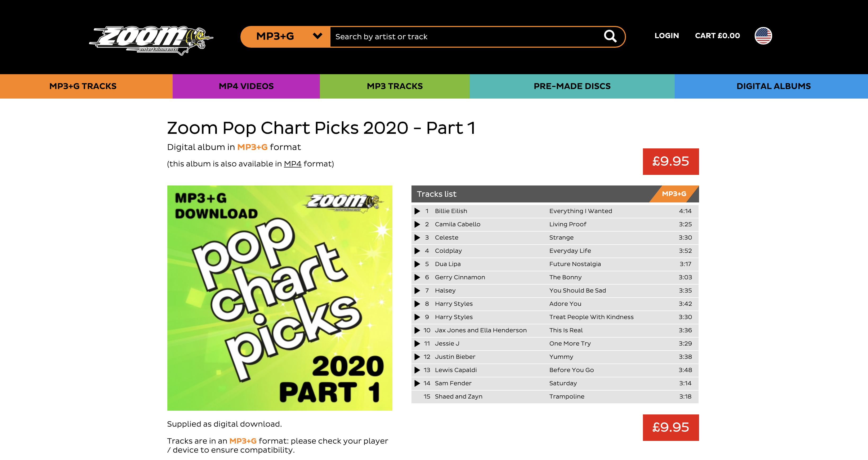Click the US flag region icon
868x460 pixels.
[763, 36]
